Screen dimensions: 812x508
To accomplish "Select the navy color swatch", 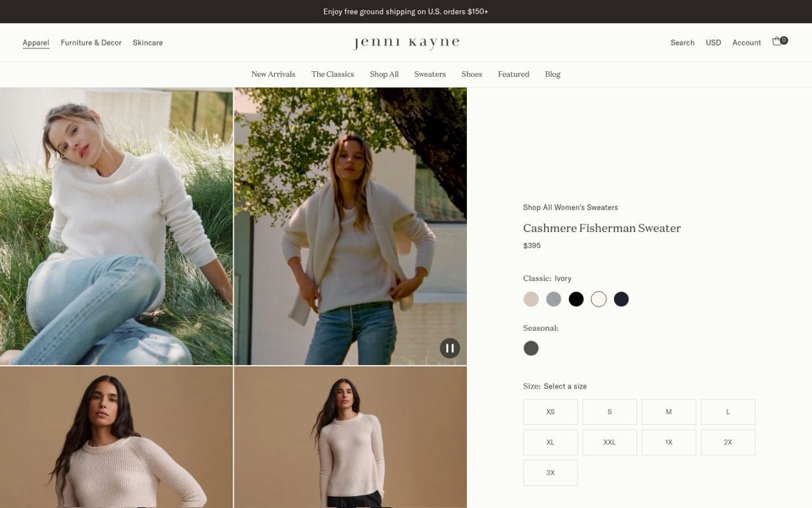I will tap(621, 299).
